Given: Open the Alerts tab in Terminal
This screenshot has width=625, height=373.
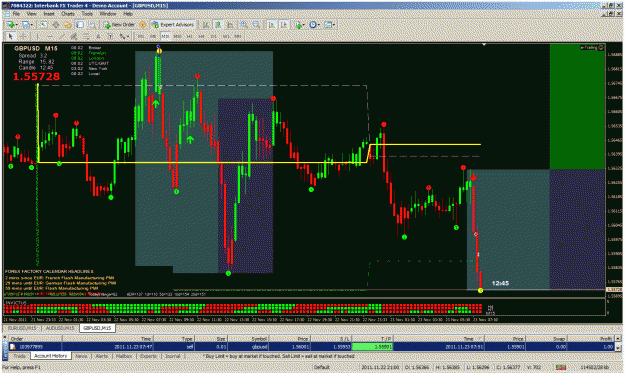Looking at the screenshot, I should coord(102,356).
